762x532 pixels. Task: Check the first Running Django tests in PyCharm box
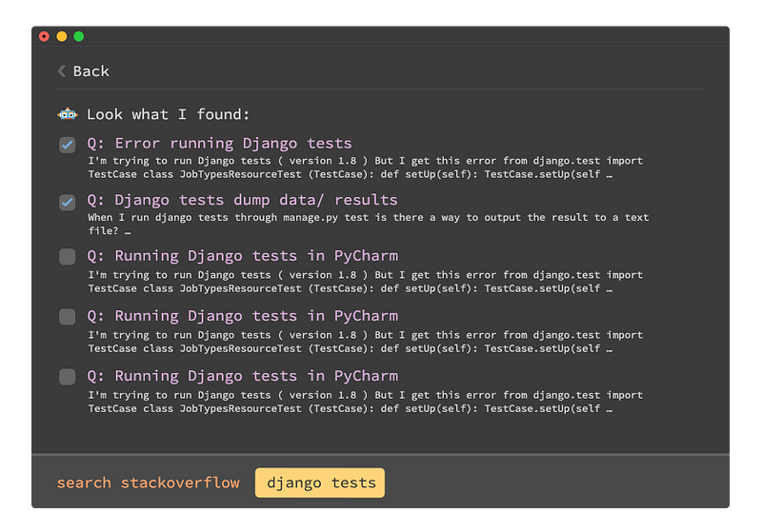click(x=67, y=256)
